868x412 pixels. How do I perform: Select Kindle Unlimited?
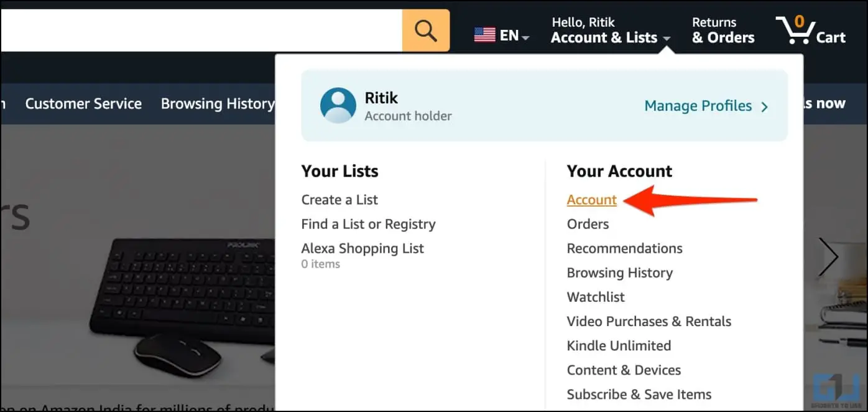point(619,345)
